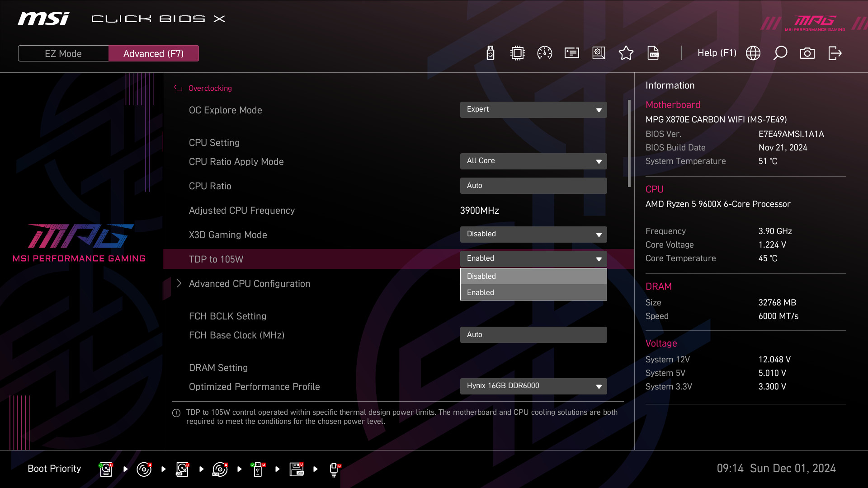Screen dimensions: 868x488
Task: Open the CPU chip settings icon
Action: click(x=518, y=53)
